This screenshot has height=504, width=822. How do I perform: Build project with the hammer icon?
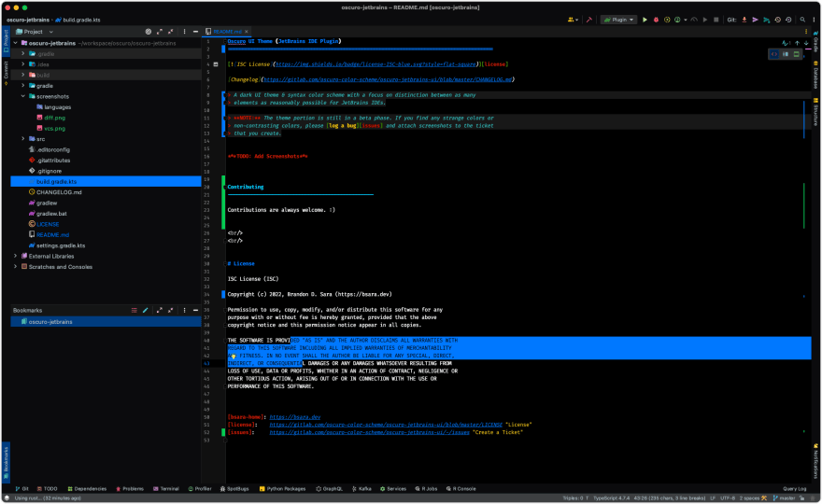(588, 20)
